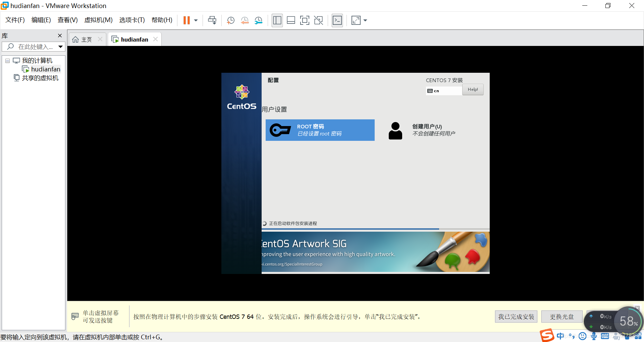The height and width of the screenshot is (342, 644).
Task: Toggle the console view icon
Action: tap(337, 20)
